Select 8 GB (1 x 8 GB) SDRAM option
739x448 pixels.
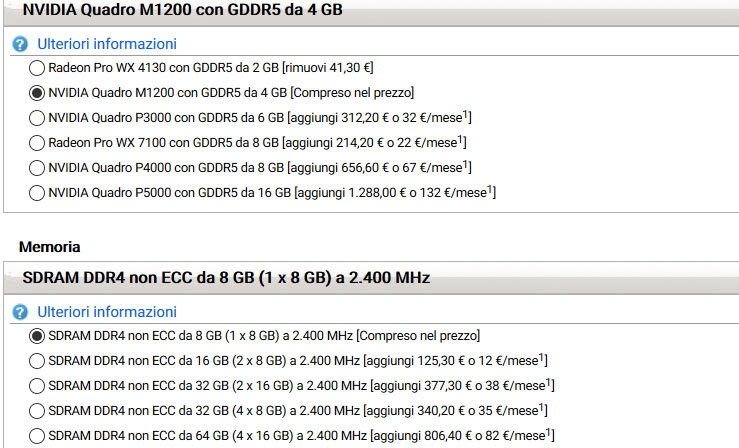pyautogui.click(x=37, y=335)
